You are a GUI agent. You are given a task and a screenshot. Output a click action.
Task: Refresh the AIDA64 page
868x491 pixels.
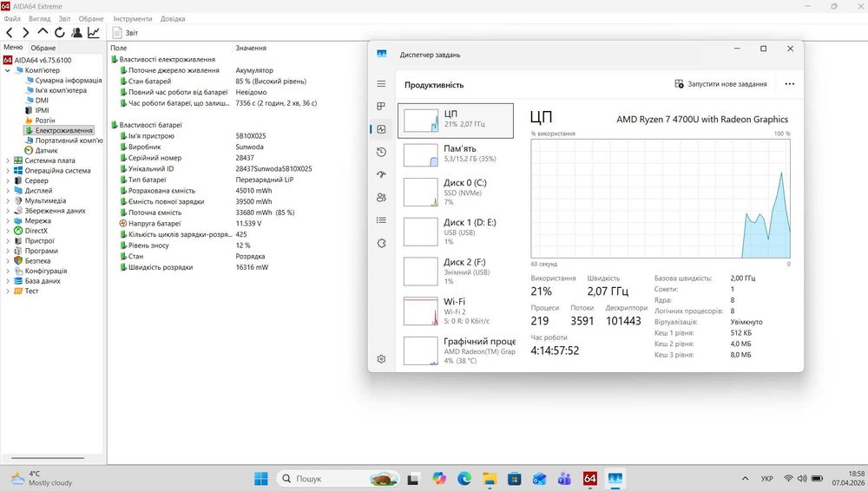pos(59,33)
